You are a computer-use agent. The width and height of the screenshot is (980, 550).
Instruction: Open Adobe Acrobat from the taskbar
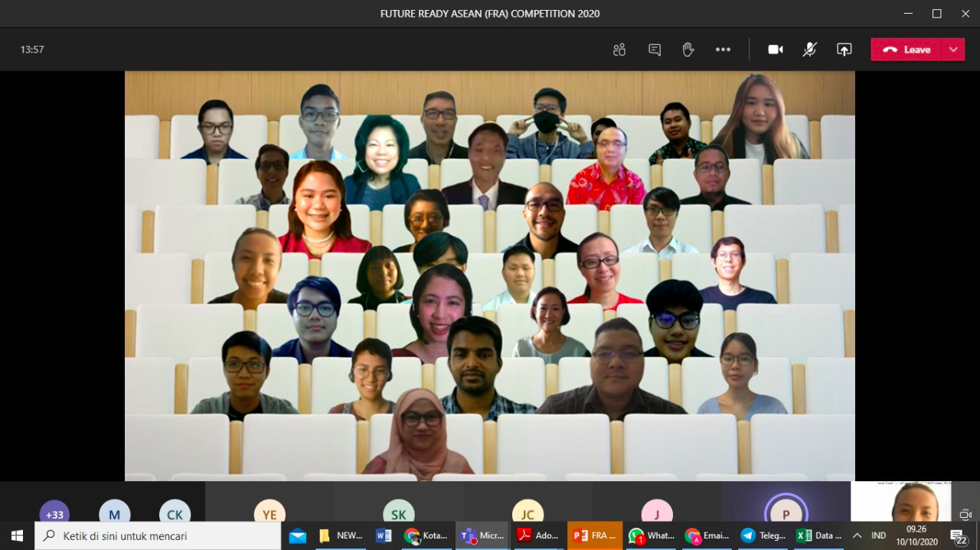538,535
